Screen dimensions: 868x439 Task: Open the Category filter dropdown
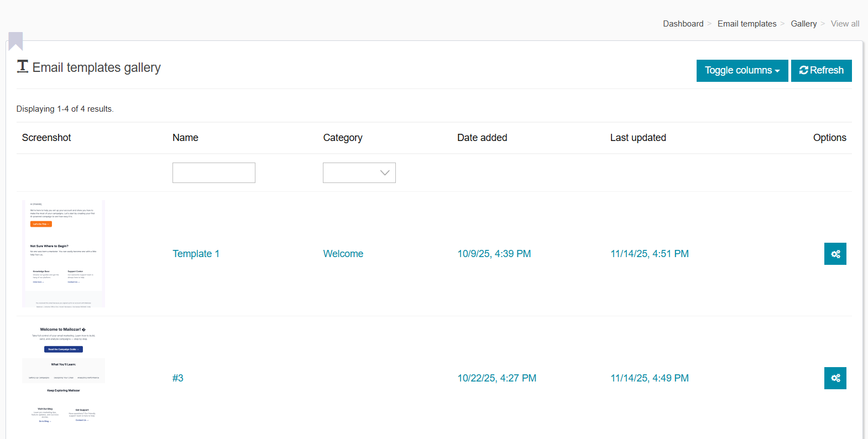click(359, 173)
